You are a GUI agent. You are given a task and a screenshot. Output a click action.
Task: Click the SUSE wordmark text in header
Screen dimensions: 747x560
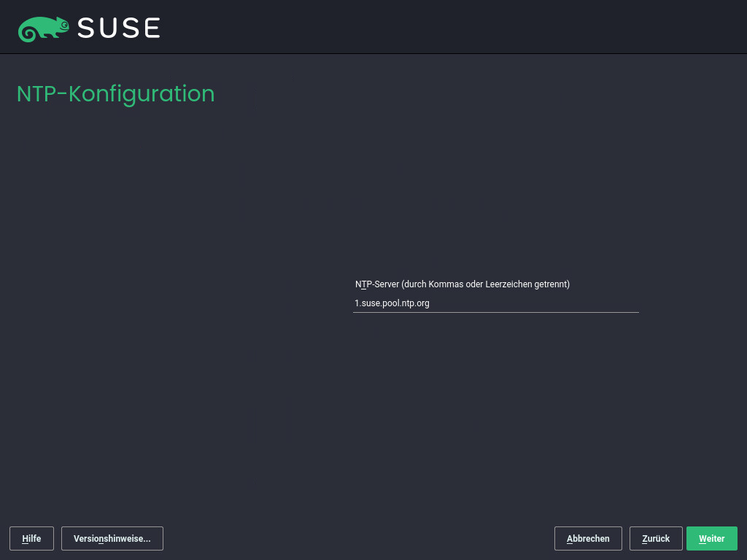pos(118,28)
